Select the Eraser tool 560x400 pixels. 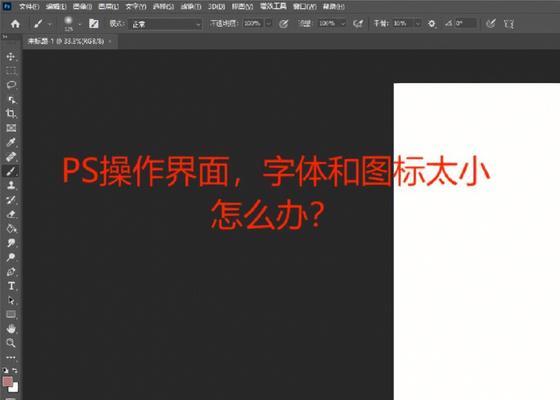(11, 214)
